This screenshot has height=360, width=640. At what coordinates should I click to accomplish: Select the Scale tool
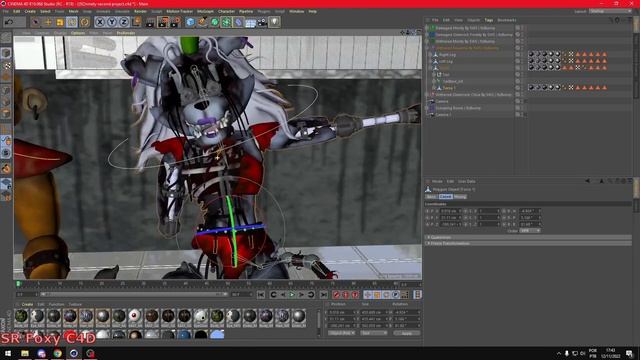60,22
